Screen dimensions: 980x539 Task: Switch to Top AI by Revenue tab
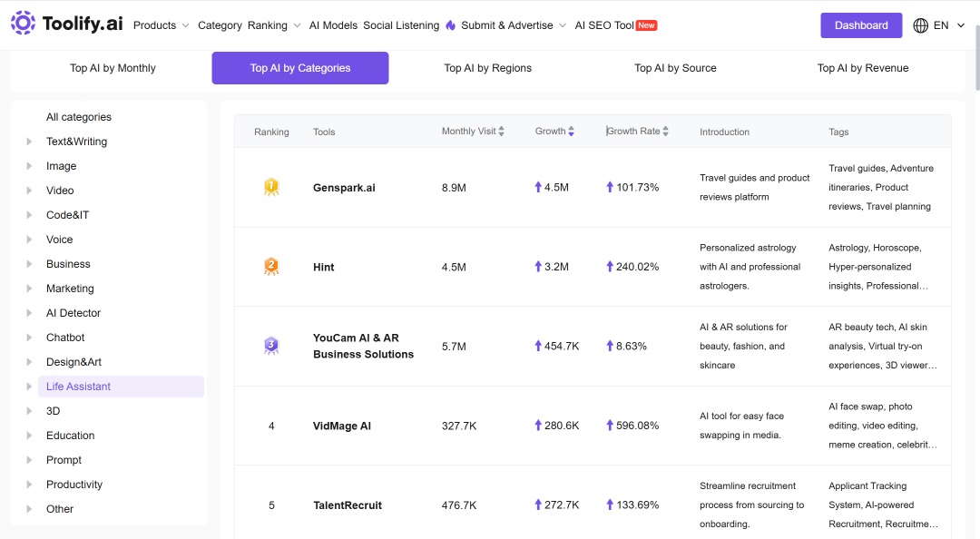point(863,68)
